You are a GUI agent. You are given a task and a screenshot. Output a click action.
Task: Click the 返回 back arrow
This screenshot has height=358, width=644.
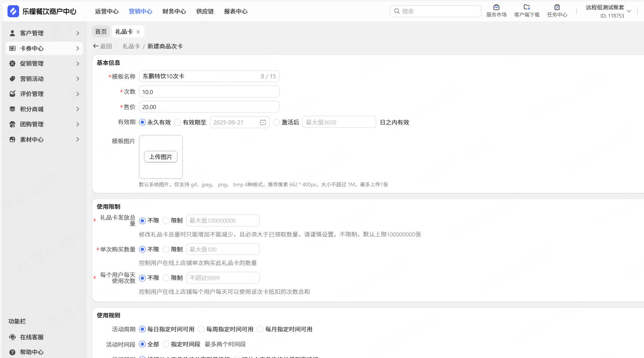(x=96, y=46)
